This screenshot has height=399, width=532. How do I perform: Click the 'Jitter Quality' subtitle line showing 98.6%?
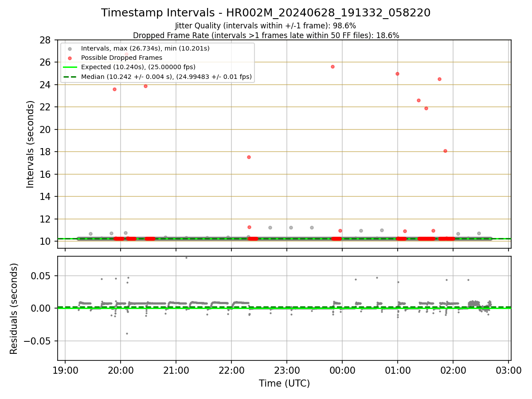pos(266,26)
